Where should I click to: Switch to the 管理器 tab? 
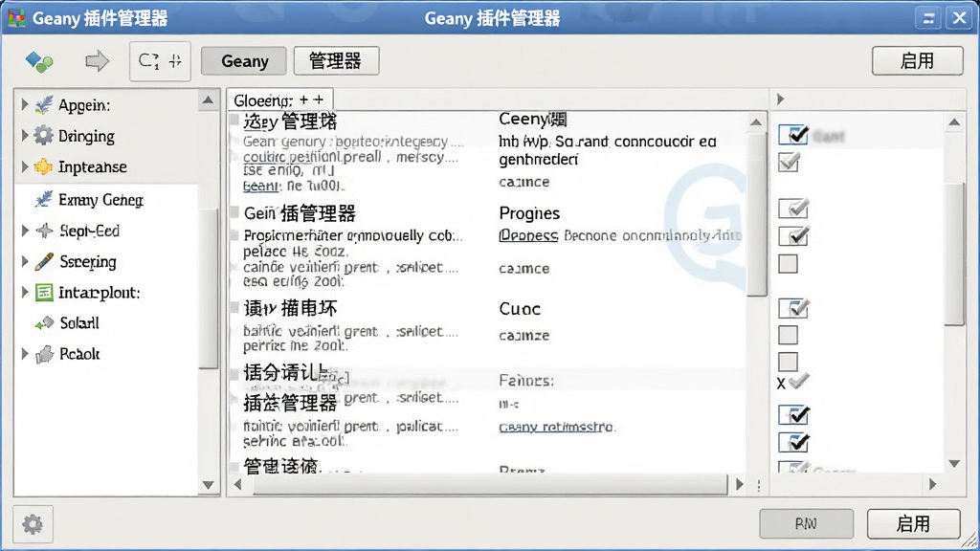point(336,61)
